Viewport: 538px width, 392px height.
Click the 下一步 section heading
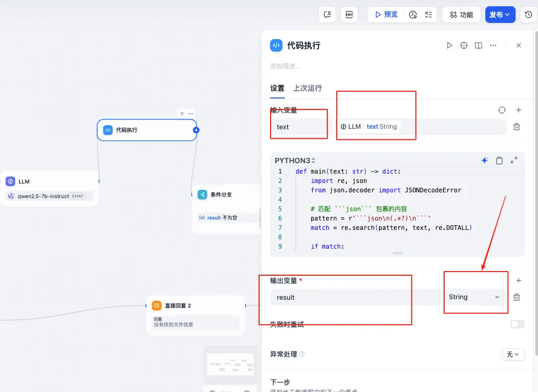(280, 382)
